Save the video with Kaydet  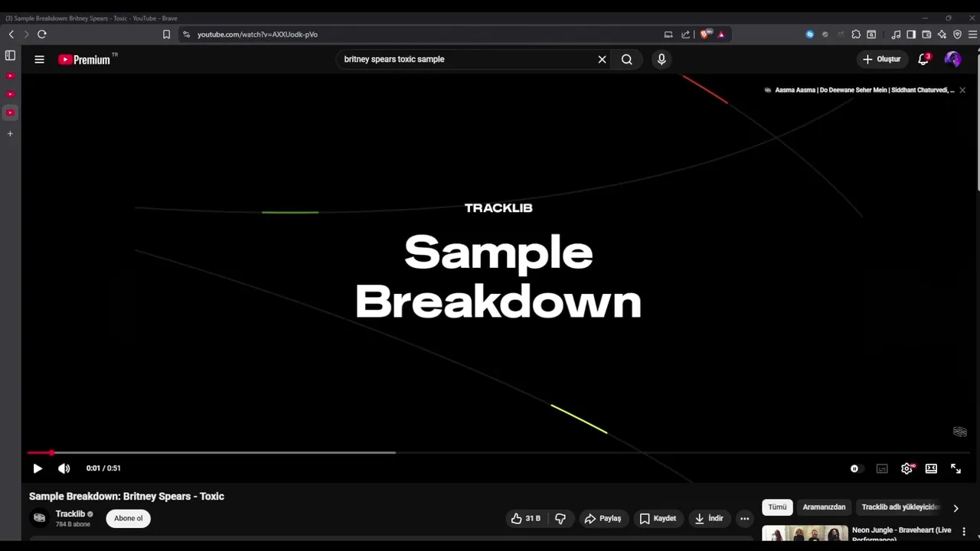click(x=658, y=518)
